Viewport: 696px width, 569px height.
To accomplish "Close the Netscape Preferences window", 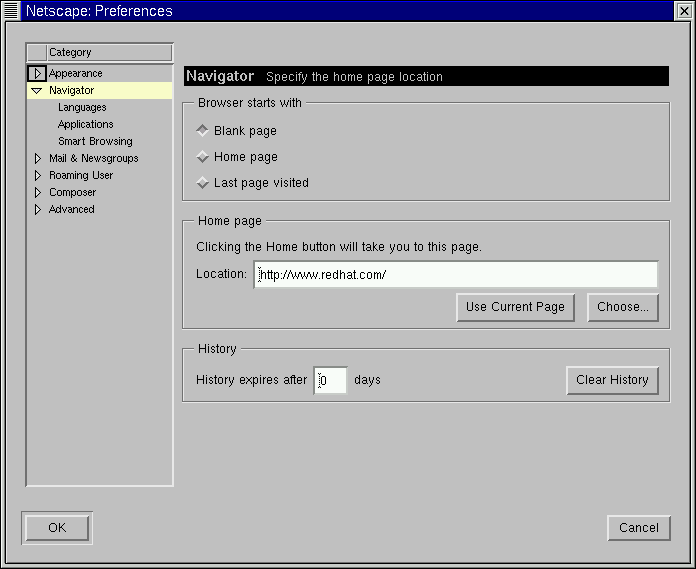I will click(x=684, y=11).
